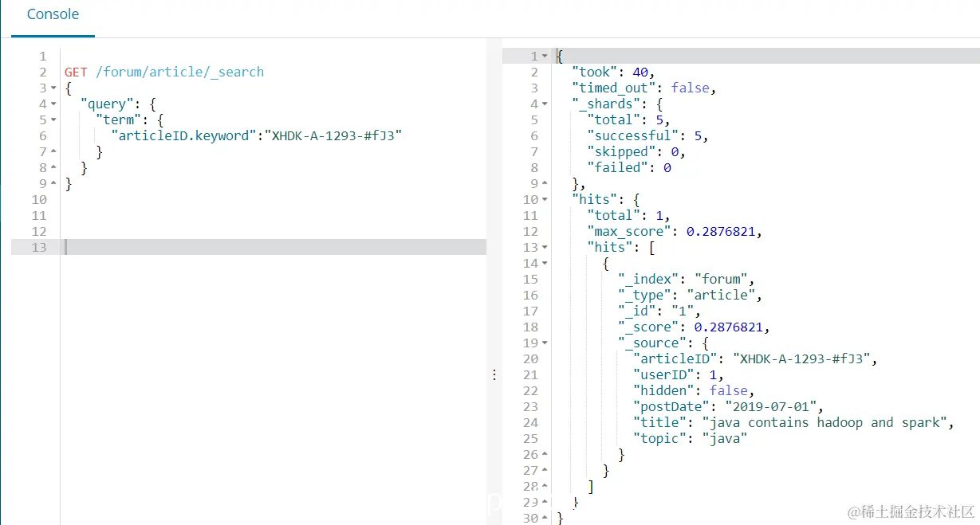This screenshot has width=980, height=525.
Task: Click the "topic": "java" line
Action: 690,438
